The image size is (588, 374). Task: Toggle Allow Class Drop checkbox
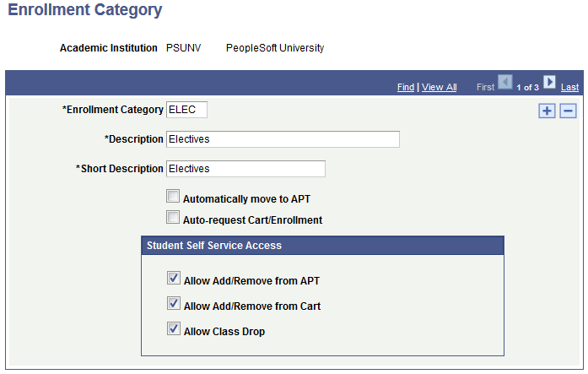173,328
